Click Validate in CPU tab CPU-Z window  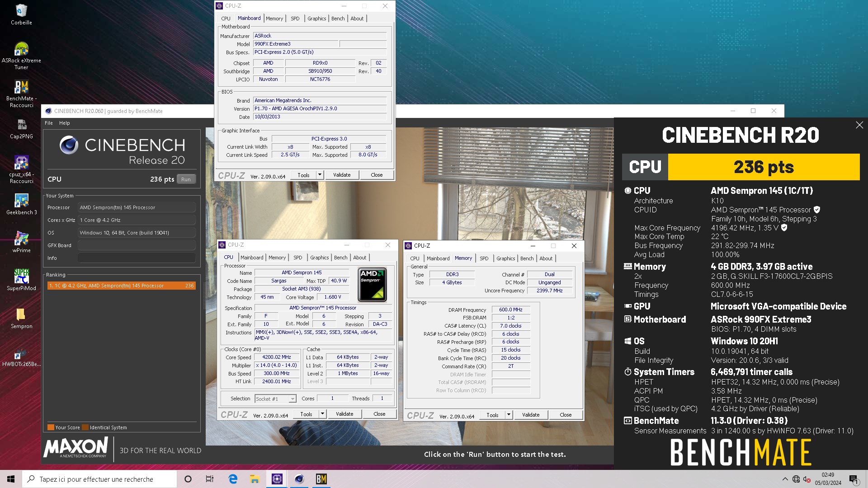tap(344, 414)
